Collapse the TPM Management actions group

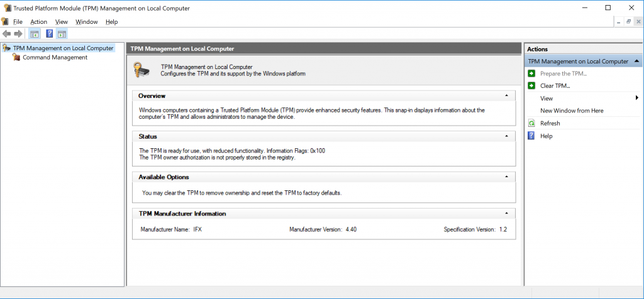637,62
